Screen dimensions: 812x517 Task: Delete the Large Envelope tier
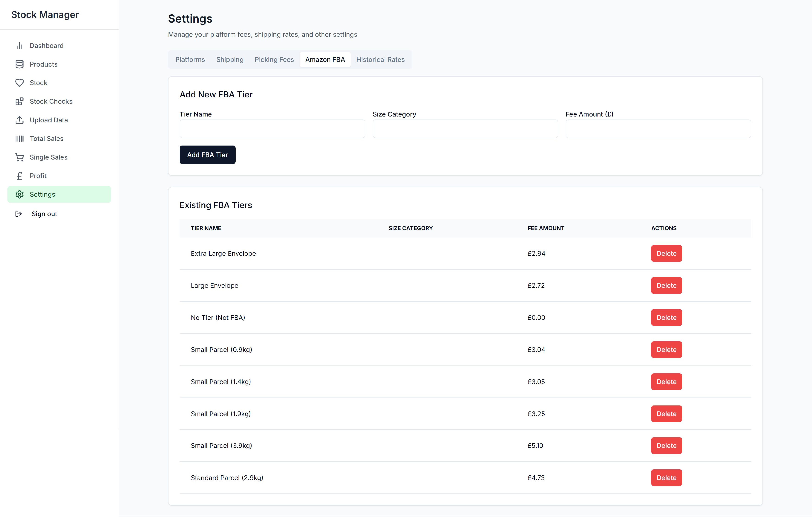pos(666,285)
